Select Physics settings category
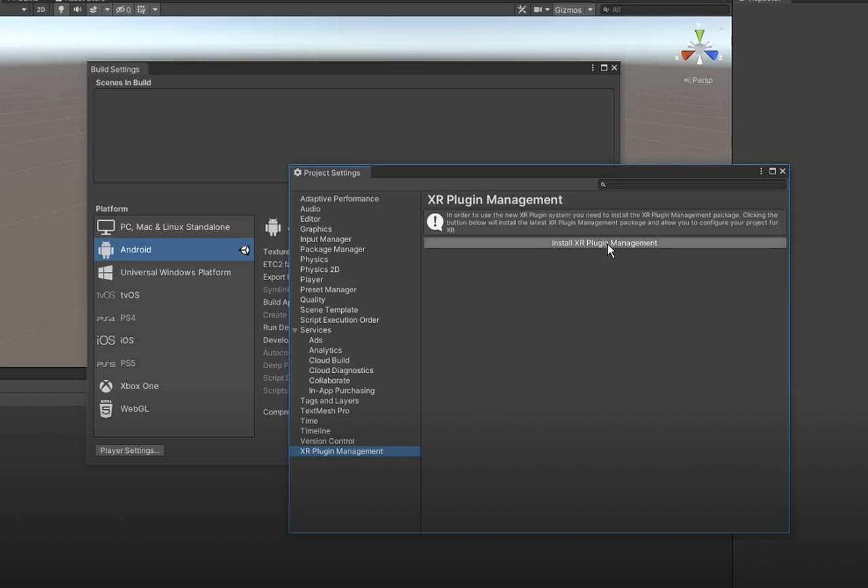Viewport: 868px width, 588px height. coord(314,259)
